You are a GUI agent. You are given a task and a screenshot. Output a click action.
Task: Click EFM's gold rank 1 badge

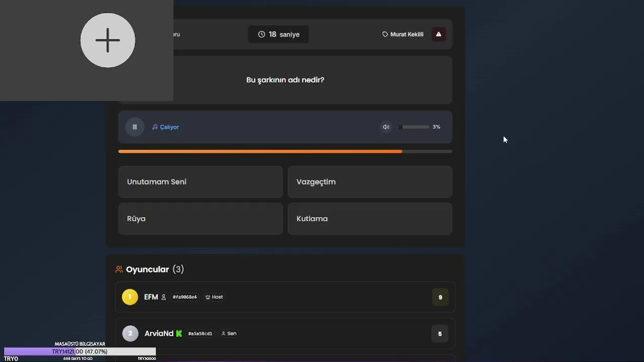coord(130,297)
